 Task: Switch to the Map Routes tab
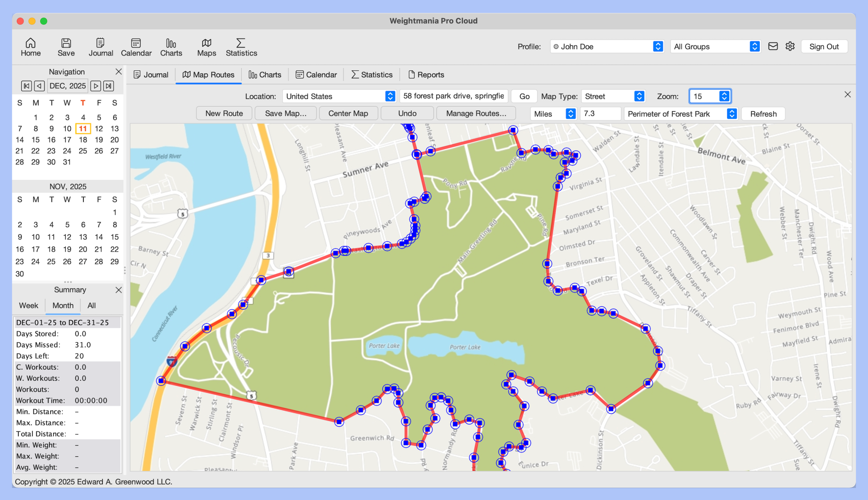pos(208,75)
